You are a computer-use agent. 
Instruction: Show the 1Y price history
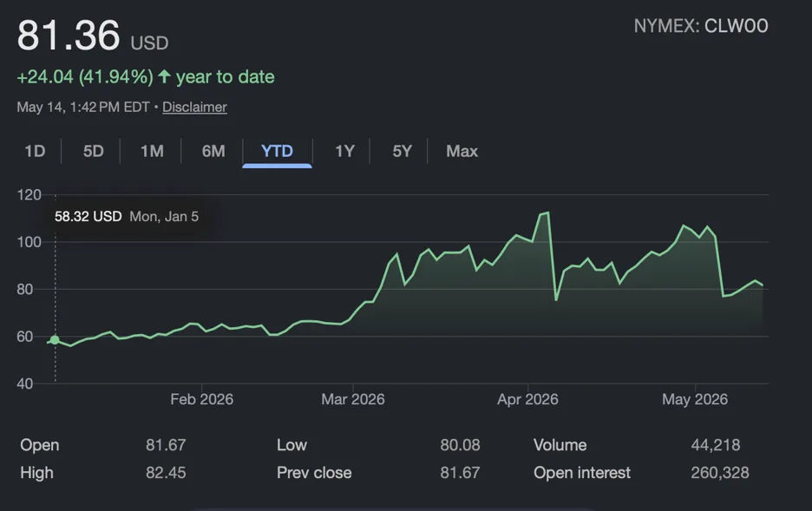click(345, 151)
